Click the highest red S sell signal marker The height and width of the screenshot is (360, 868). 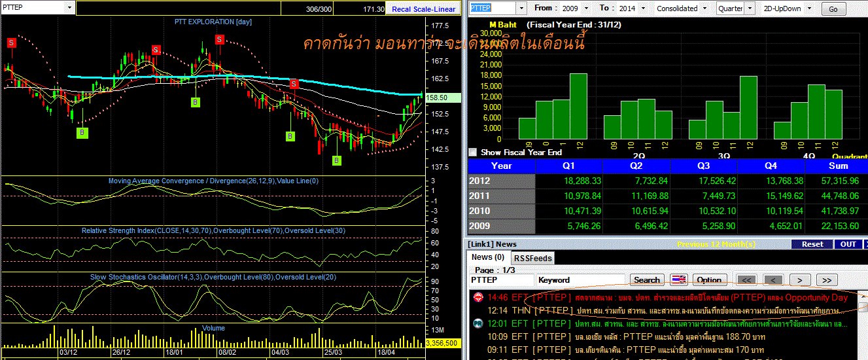pos(219,40)
